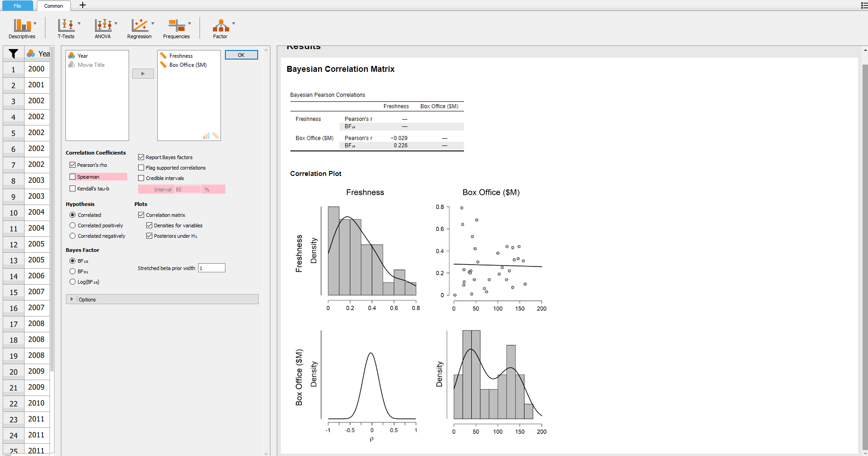
Task: Click the Stretched beta prior width field
Action: tap(211, 268)
